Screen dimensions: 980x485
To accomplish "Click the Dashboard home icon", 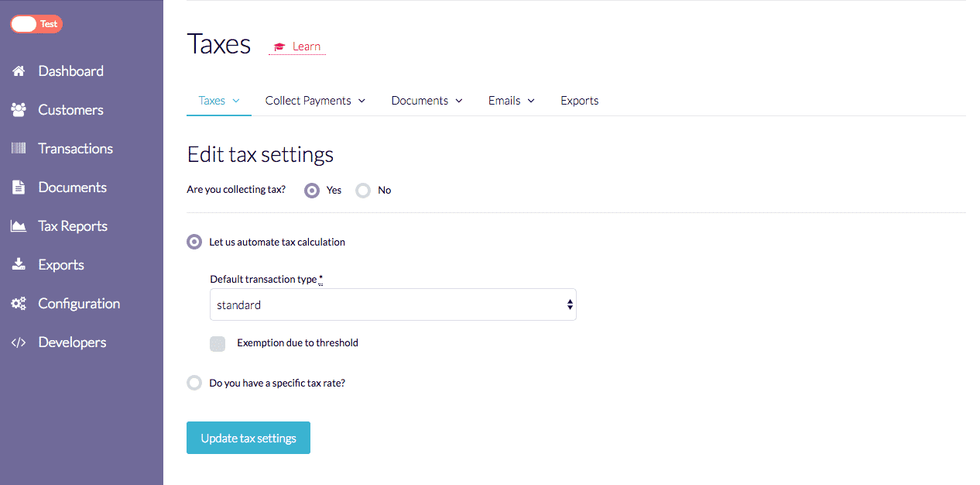I will click(19, 71).
